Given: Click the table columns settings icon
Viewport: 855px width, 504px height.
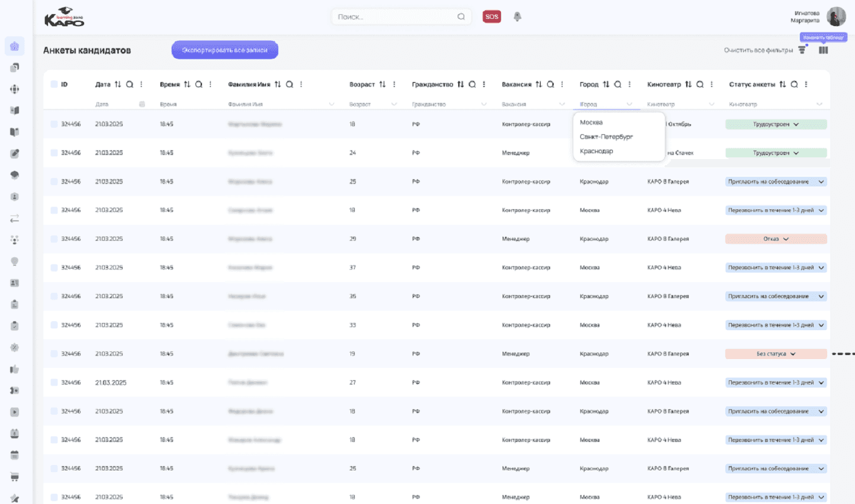Looking at the screenshot, I should pyautogui.click(x=823, y=50).
